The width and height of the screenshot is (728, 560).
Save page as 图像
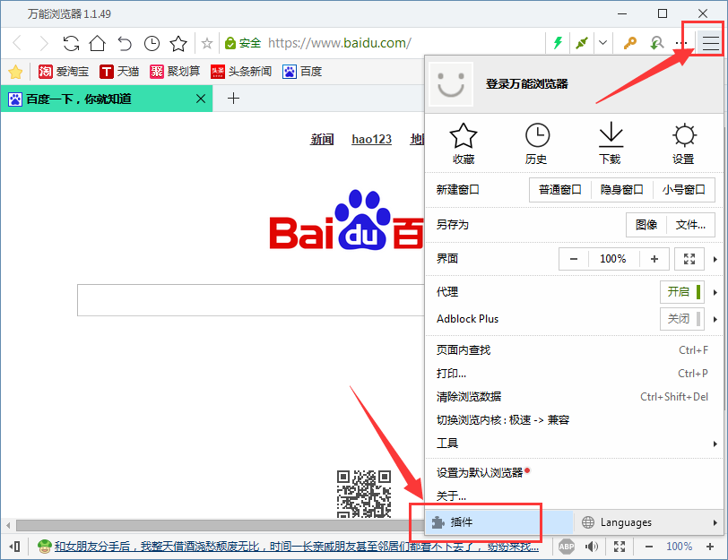tap(646, 225)
